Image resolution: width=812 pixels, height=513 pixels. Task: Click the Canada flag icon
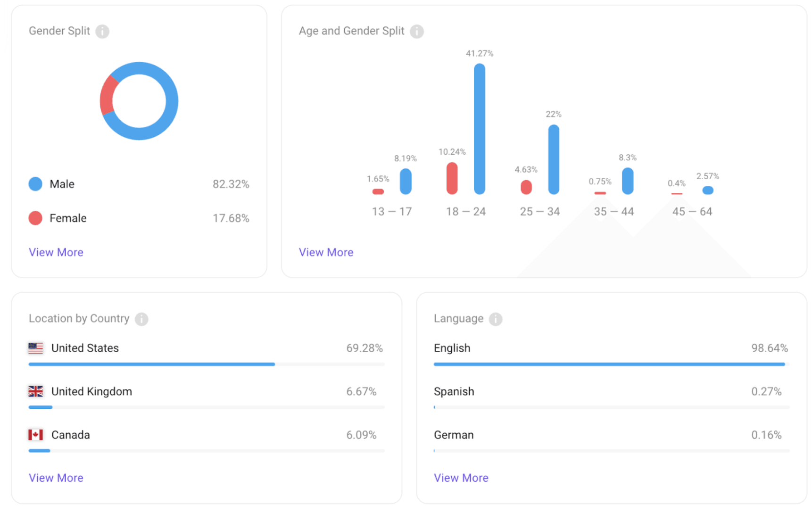point(35,435)
